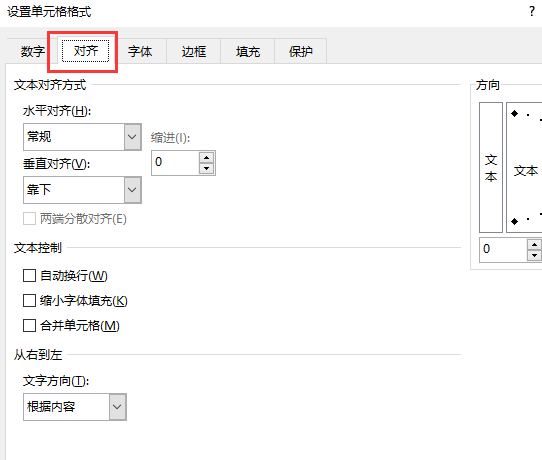Increase orientation degrees with up arrow
The height and width of the screenshot is (460, 542).
[535, 245]
